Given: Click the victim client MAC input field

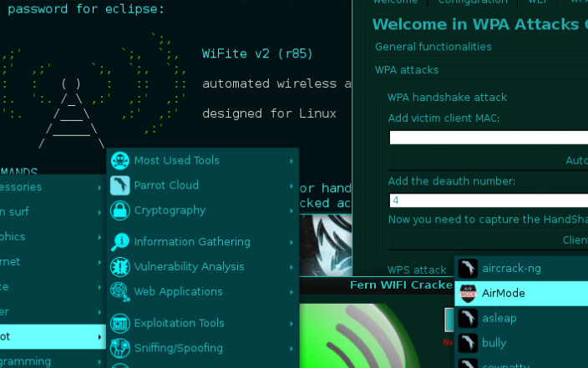Looking at the screenshot, I should pos(489,138).
